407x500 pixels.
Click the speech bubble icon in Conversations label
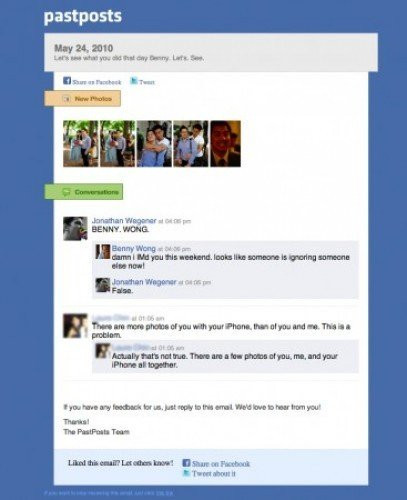pyautogui.click(x=66, y=192)
